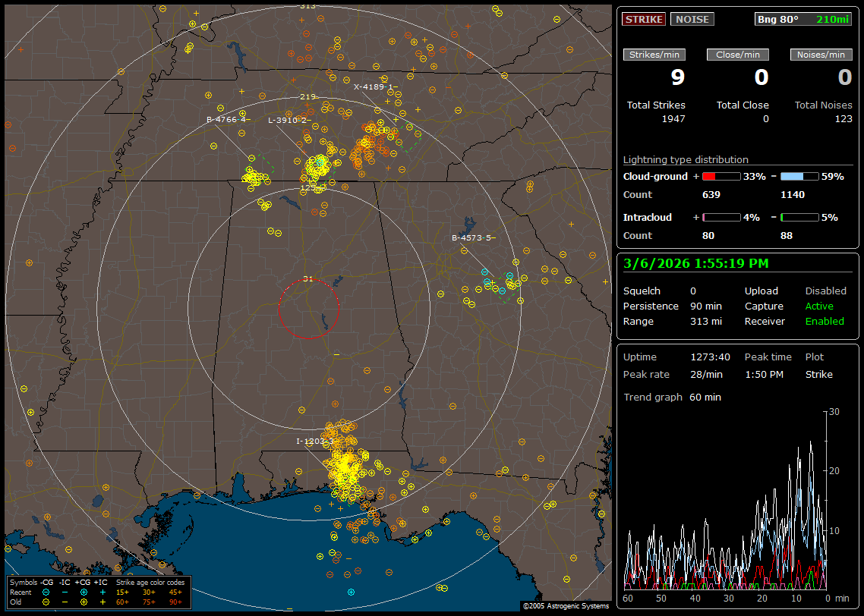Click the Capture Active status
This screenshot has height=616, width=864.
click(819, 306)
